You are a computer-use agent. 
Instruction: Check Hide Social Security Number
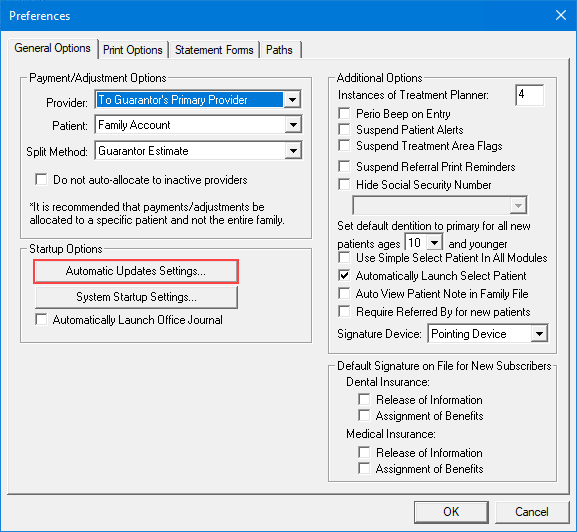tap(344, 184)
